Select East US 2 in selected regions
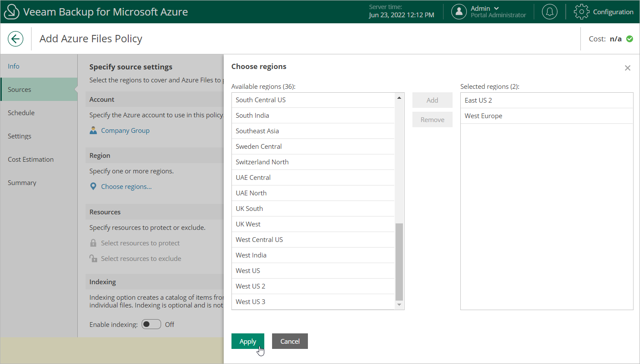Viewport: 640px width, 364px height. tap(547, 100)
